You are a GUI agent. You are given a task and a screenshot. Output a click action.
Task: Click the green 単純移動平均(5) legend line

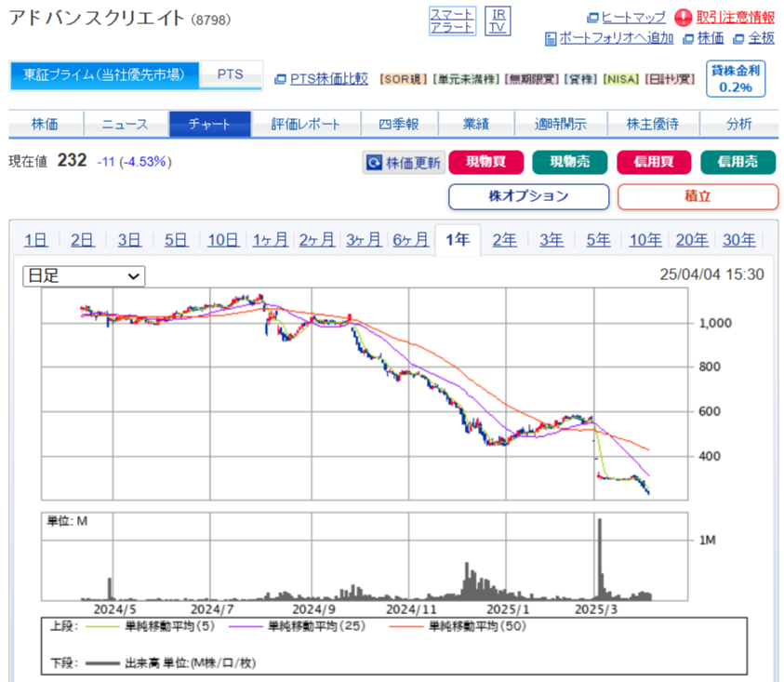click(x=102, y=626)
